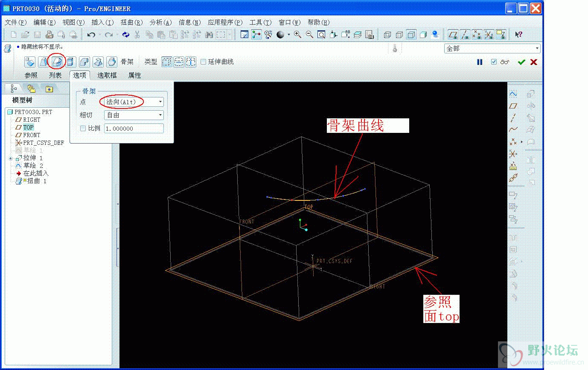Toggle coordinate systems display
The width and height of the screenshot is (588, 370).
coord(489,35)
